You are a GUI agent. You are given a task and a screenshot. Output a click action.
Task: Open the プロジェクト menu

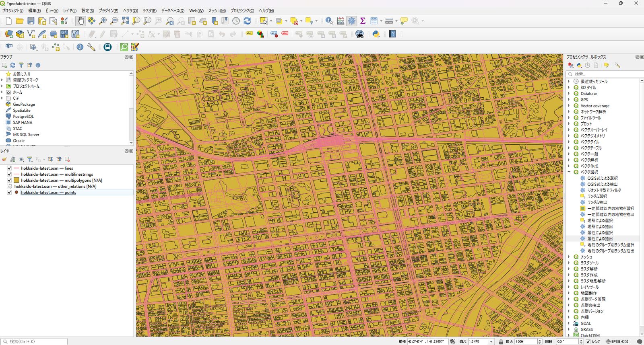12,10
